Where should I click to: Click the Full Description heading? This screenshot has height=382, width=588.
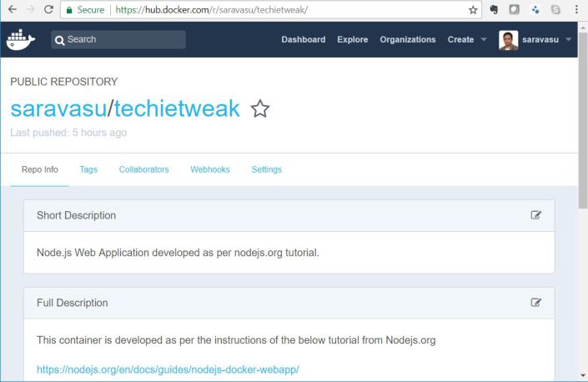point(72,303)
